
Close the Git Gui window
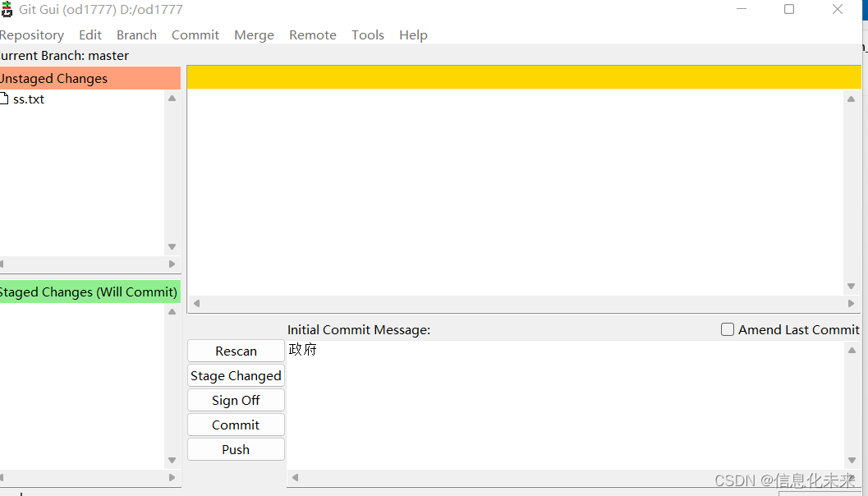(x=838, y=9)
